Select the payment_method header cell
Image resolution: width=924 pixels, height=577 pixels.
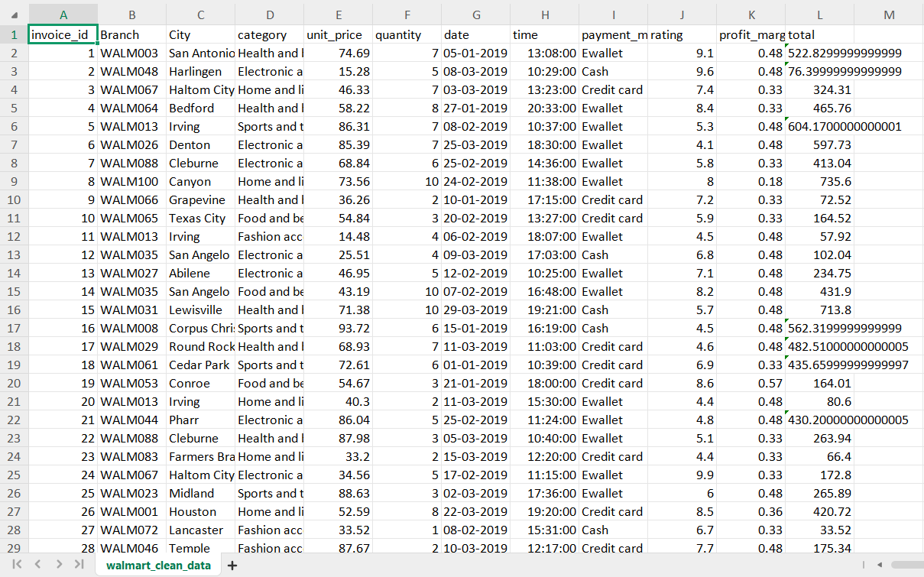coord(613,35)
